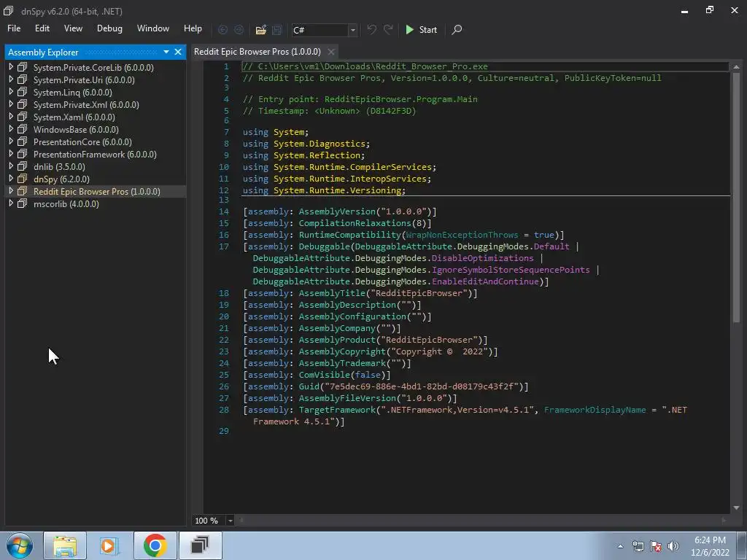Viewport: 747px width, 560px height.
Task: Open the Window menu
Action: click(153, 28)
